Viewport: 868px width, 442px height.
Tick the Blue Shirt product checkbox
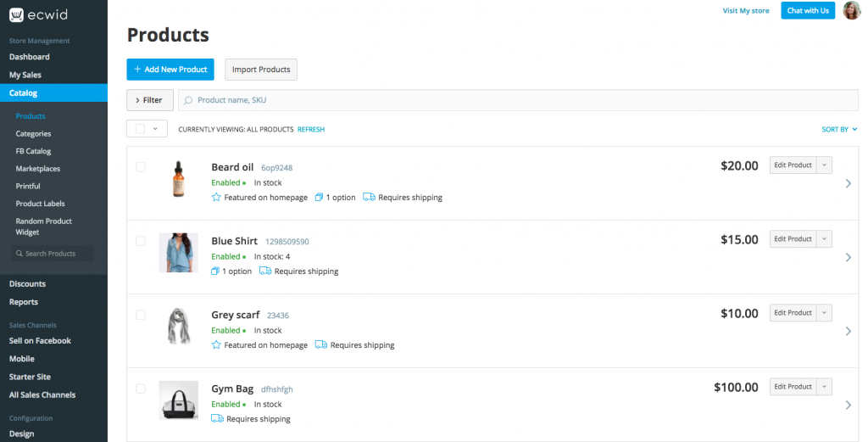(141, 241)
